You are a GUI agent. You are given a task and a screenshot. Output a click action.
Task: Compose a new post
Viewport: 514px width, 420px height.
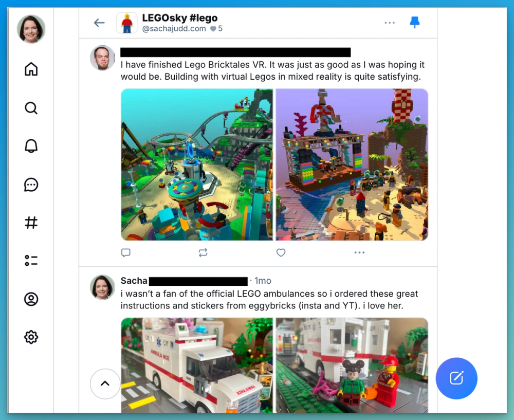pyautogui.click(x=456, y=378)
